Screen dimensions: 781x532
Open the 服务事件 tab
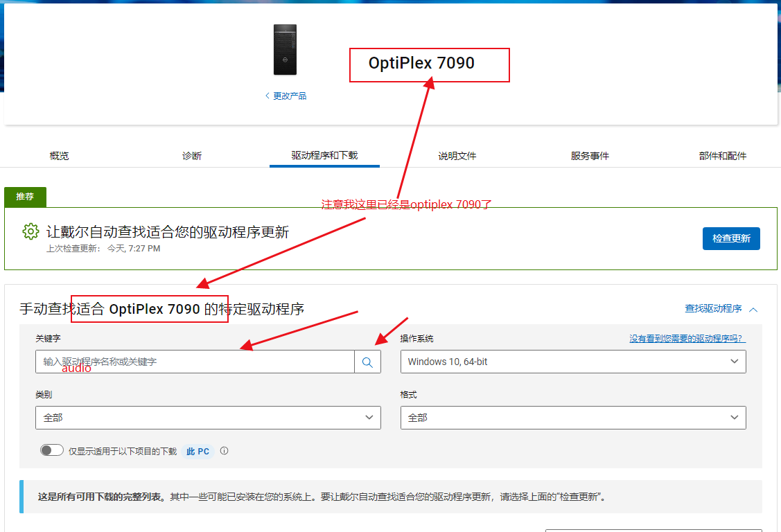click(x=590, y=156)
